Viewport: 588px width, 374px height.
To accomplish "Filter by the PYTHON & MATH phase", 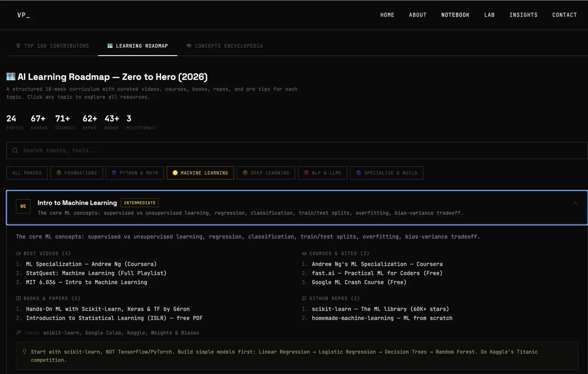I will [135, 173].
